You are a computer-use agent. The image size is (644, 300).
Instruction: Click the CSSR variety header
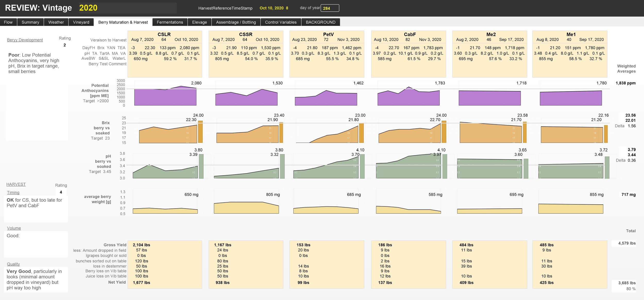pyautogui.click(x=245, y=34)
